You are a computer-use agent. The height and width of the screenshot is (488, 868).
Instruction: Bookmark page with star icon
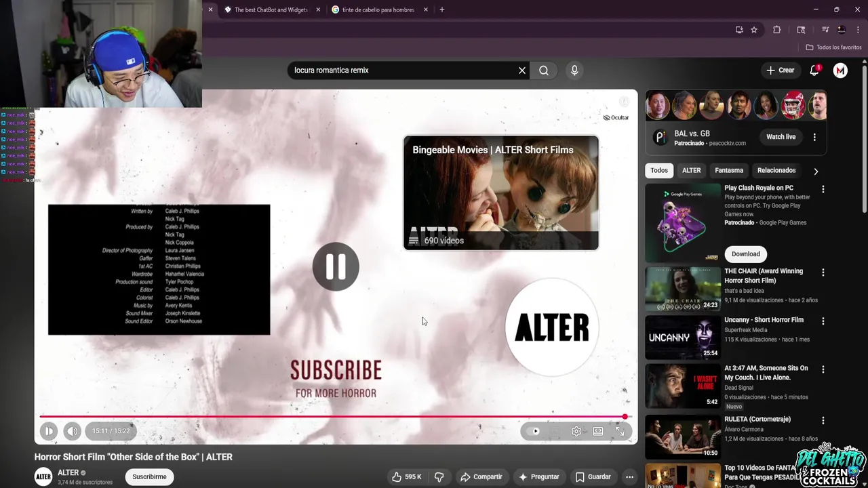(x=754, y=30)
